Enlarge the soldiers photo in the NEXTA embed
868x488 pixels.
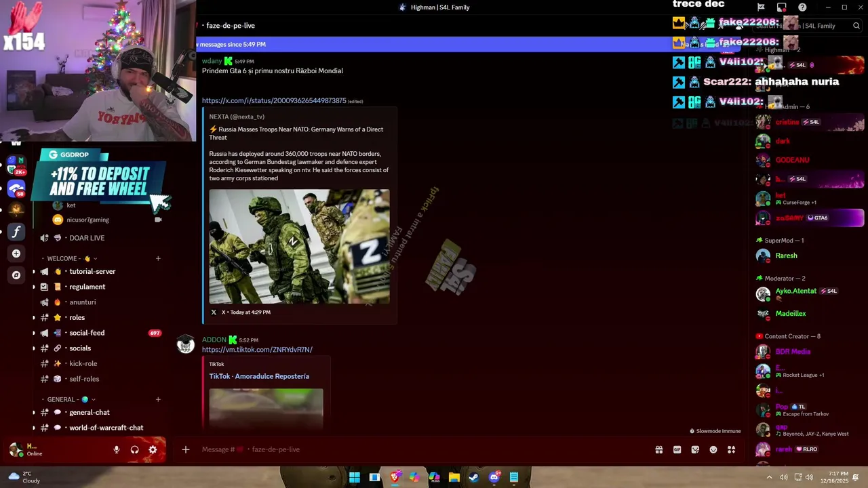299,246
